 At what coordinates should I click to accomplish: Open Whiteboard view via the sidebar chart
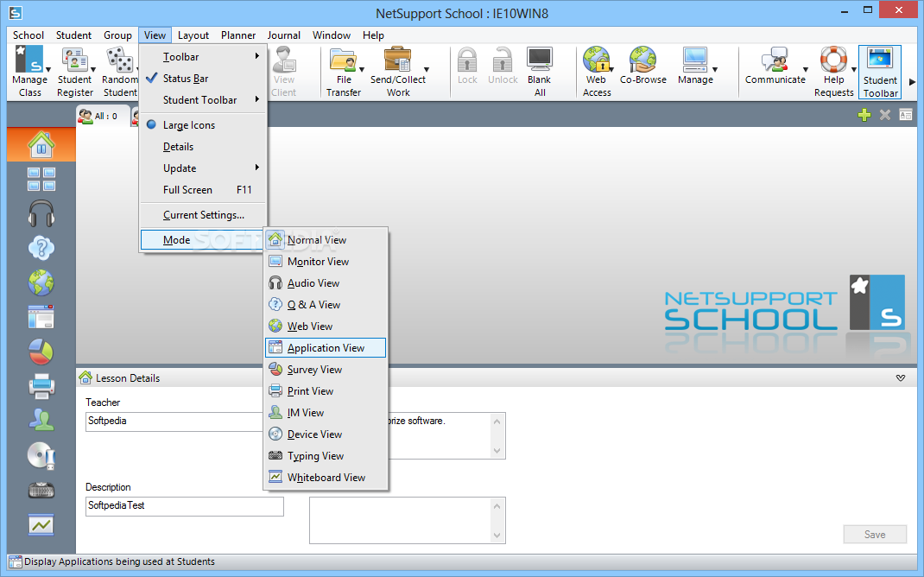(x=41, y=524)
